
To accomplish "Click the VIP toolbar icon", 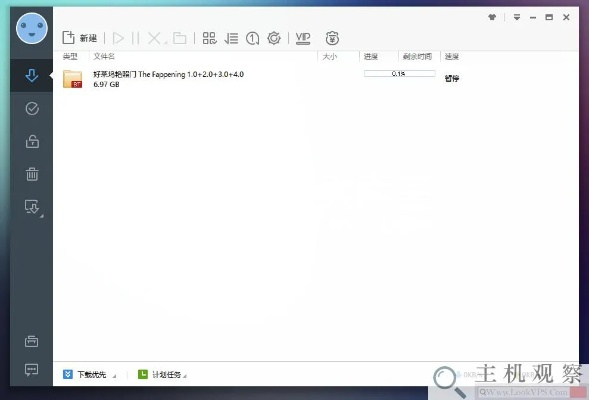I will [303, 38].
